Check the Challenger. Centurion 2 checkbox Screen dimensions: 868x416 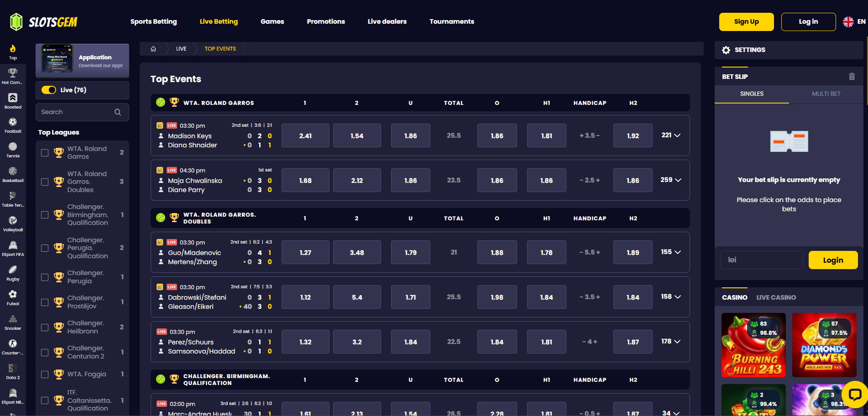coord(45,353)
